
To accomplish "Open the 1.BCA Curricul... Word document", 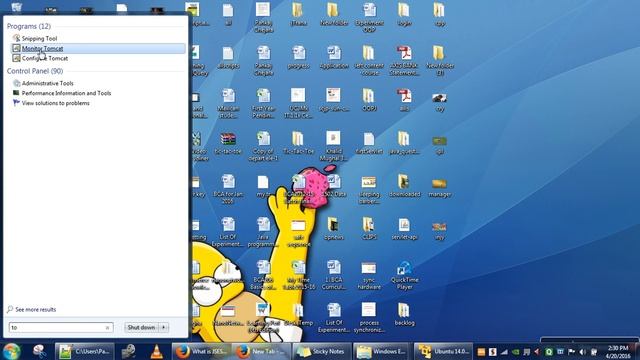I will click(x=333, y=275).
